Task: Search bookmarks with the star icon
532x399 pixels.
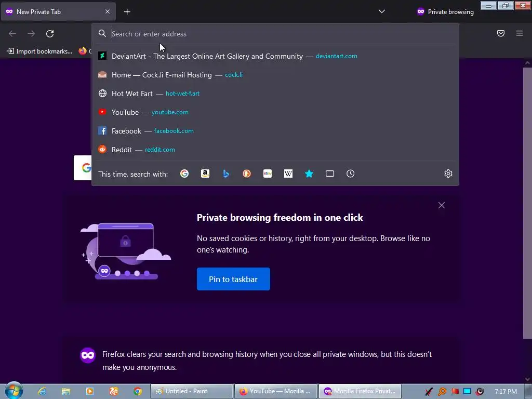Action: coord(309,174)
